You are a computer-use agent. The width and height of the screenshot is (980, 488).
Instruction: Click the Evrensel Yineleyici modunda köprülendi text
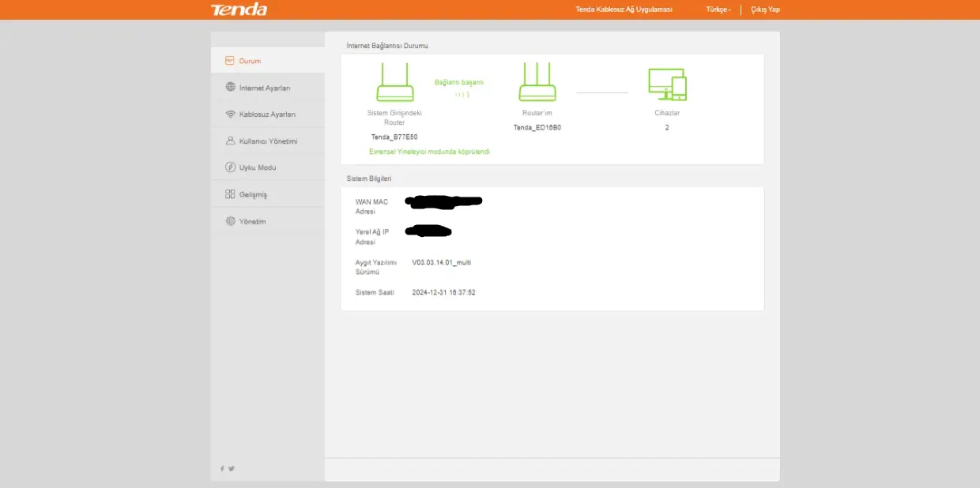tap(429, 152)
